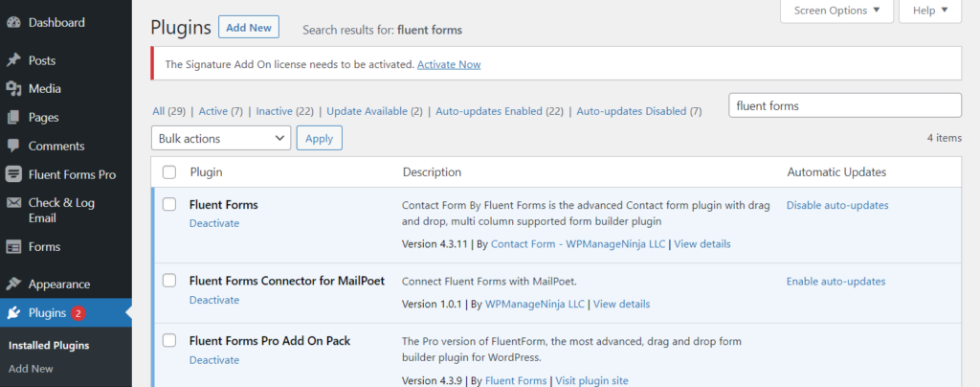Click the Dashboard gauge icon

[x=13, y=22]
